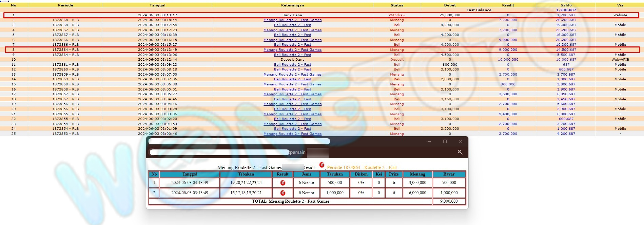This screenshot has width=644, height=225.
Task: Click the red result ball in popup row 2
Action: tap(282, 193)
